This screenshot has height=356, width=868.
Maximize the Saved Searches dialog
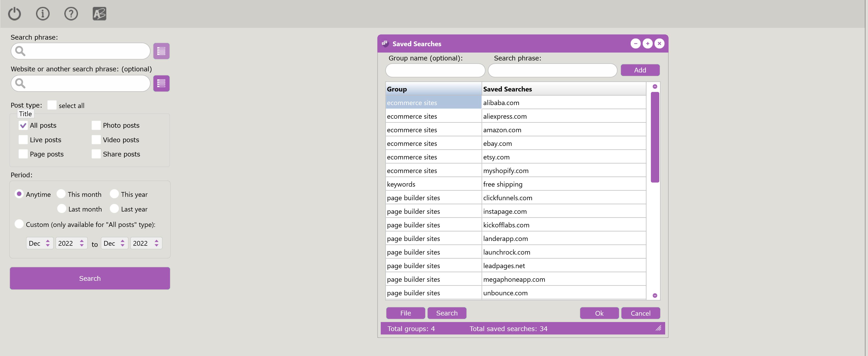point(648,43)
